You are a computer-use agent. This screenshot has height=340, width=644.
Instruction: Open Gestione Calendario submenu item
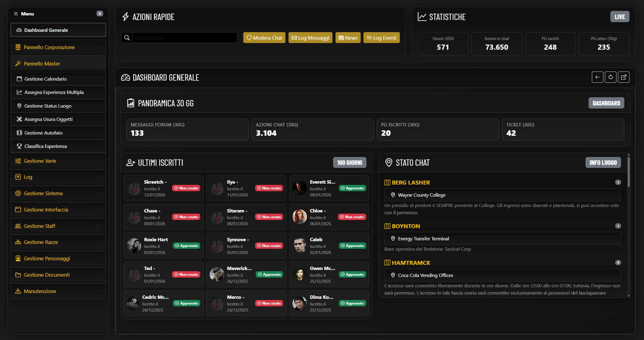click(x=58, y=79)
